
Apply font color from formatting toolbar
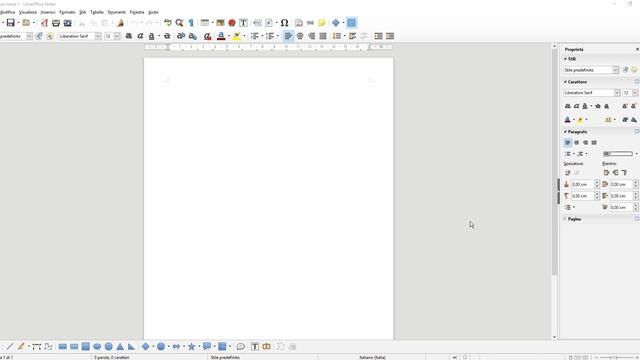221,36
